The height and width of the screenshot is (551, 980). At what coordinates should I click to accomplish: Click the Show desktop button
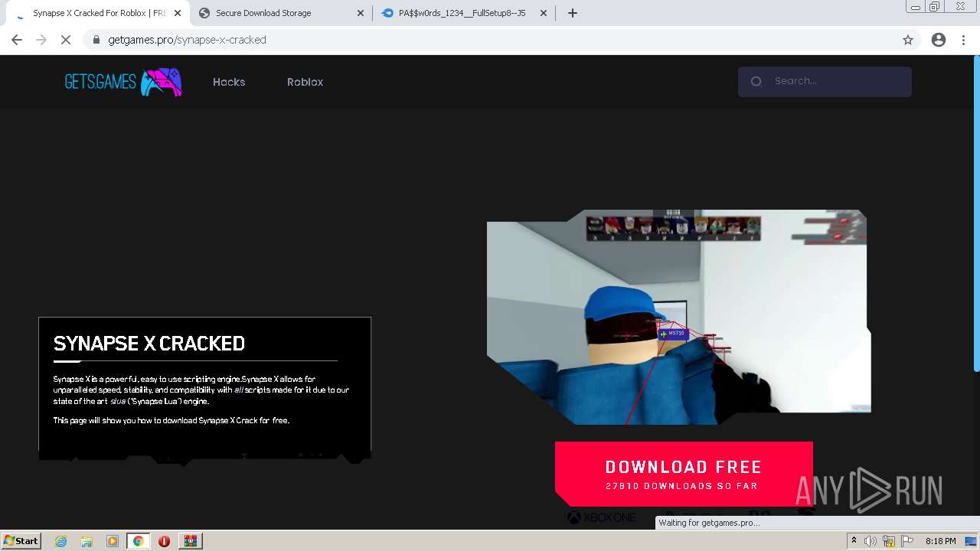coord(972,541)
